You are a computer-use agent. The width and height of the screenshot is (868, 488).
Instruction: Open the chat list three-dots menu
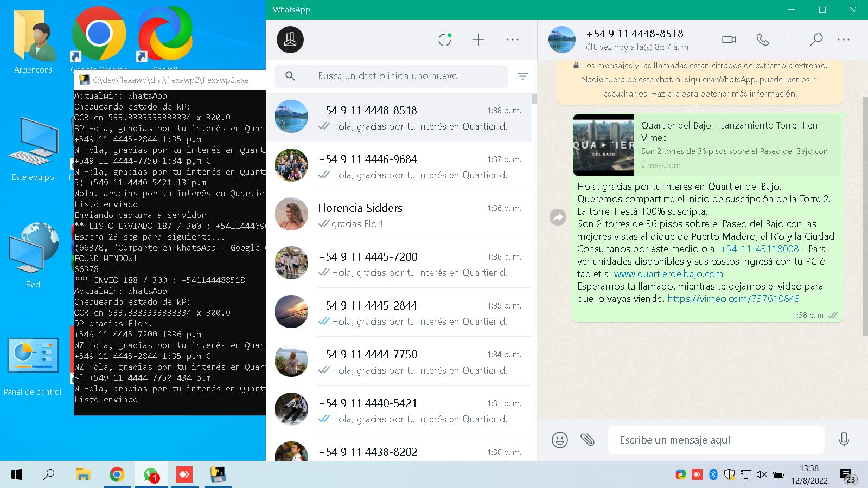[512, 40]
